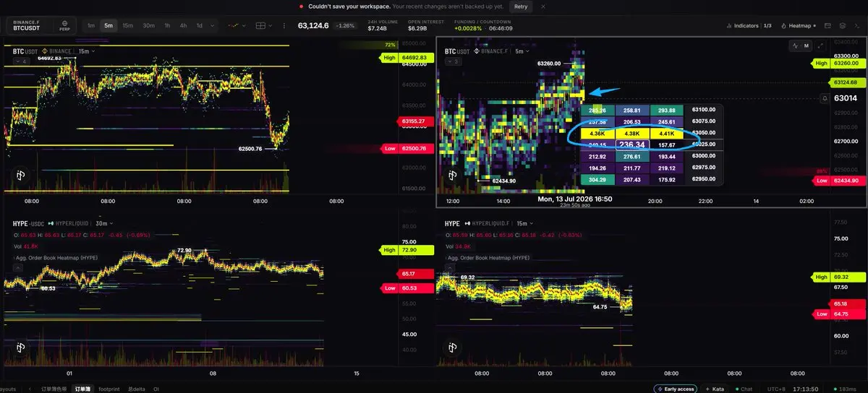Viewport: 868px width, 393px height.
Task: Click the Hyperliquid icon on HYPE 30m chart
Action: [x=52, y=223]
